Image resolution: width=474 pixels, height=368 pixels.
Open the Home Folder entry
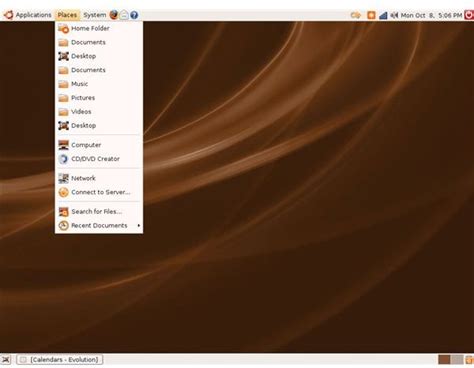click(99, 28)
